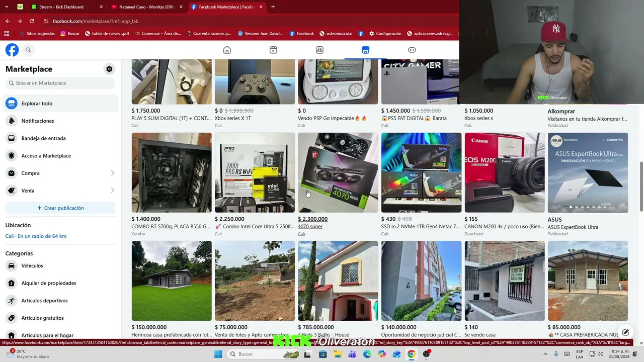The image size is (644, 362).
Task: Open the tutela de nieves .pdf bookmark
Action: point(107,34)
